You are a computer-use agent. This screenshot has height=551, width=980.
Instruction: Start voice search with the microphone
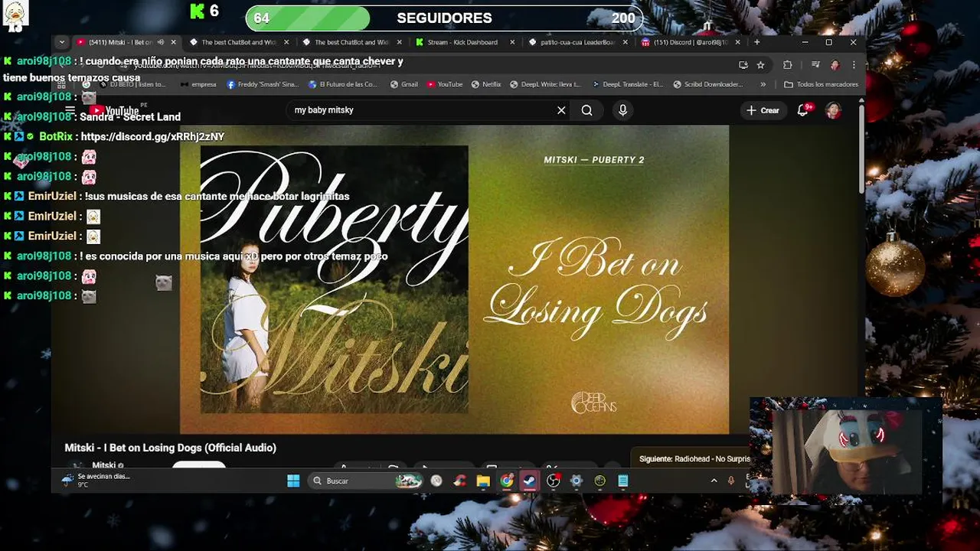(622, 110)
